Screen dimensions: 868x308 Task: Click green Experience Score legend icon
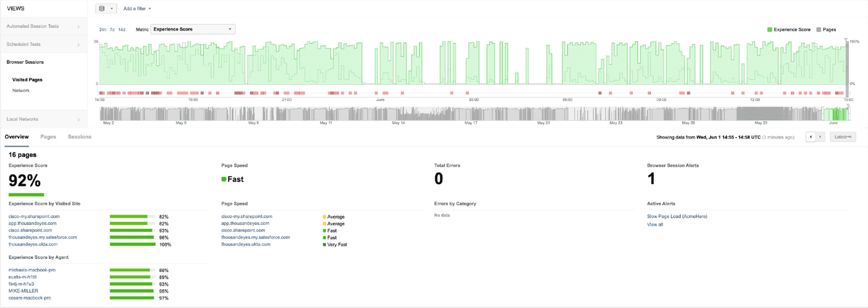770,29
